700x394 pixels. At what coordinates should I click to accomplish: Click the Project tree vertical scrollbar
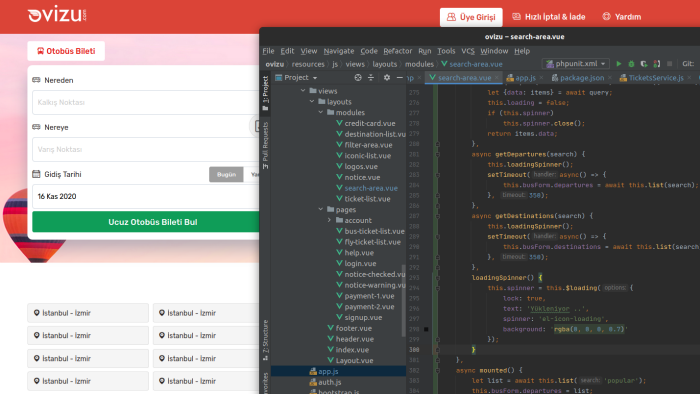coord(404,300)
